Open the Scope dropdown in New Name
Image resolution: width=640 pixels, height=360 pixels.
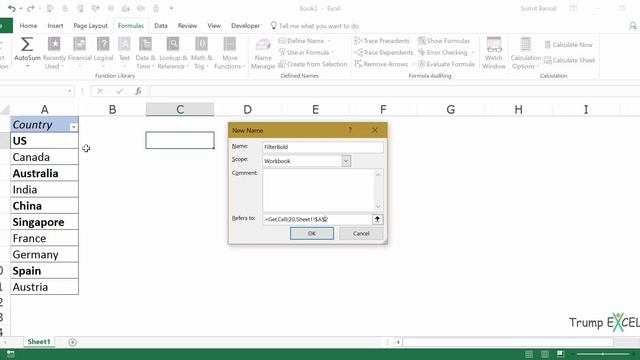pos(346,161)
